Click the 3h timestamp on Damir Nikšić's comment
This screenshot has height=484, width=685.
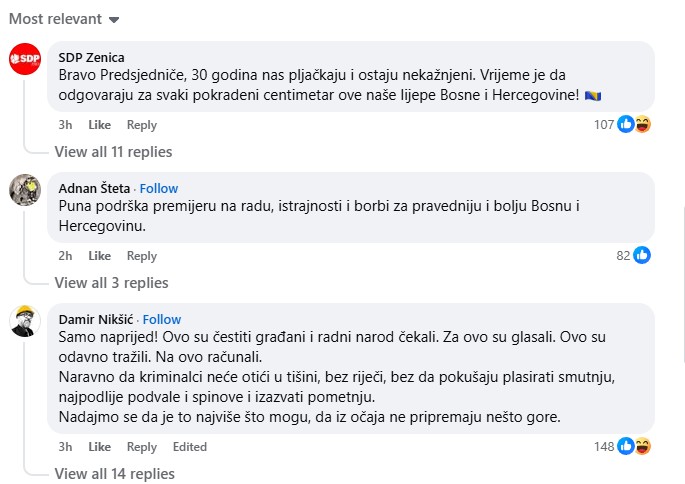pyautogui.click(x=65, y=447)
